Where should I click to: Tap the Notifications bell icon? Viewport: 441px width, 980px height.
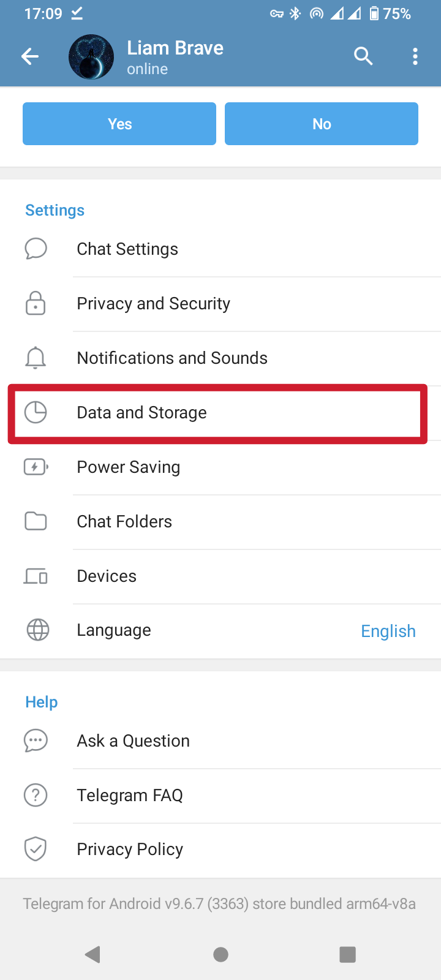36,358
